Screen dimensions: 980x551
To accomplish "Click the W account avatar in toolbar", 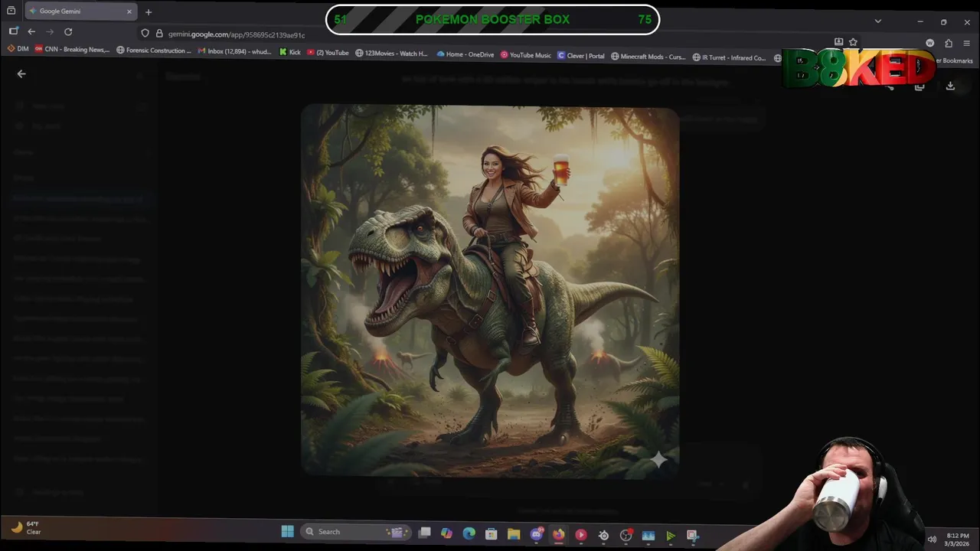I will click(930, 44).
